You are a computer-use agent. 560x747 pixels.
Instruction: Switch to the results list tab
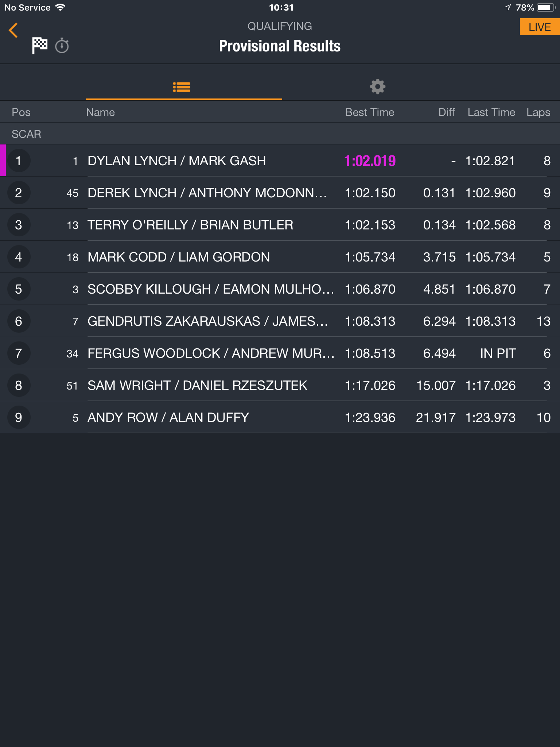pos(182,87)
